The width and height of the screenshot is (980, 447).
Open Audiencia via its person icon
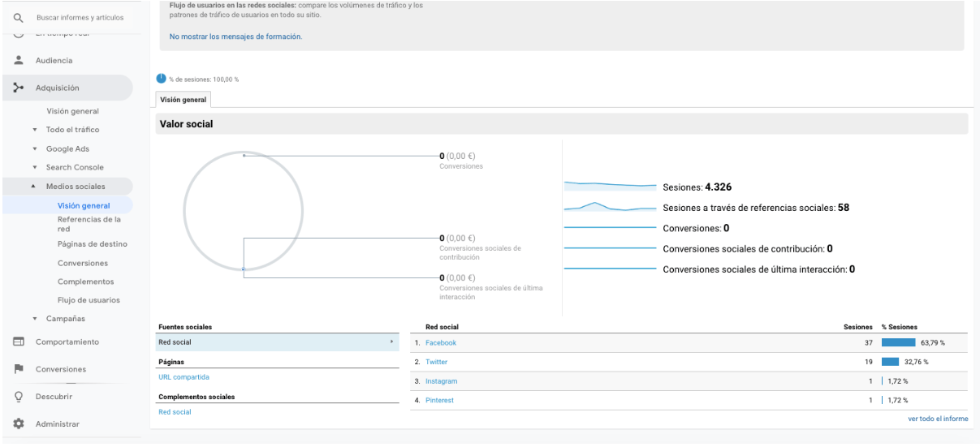pyautogui.click(x=18, y=60)
